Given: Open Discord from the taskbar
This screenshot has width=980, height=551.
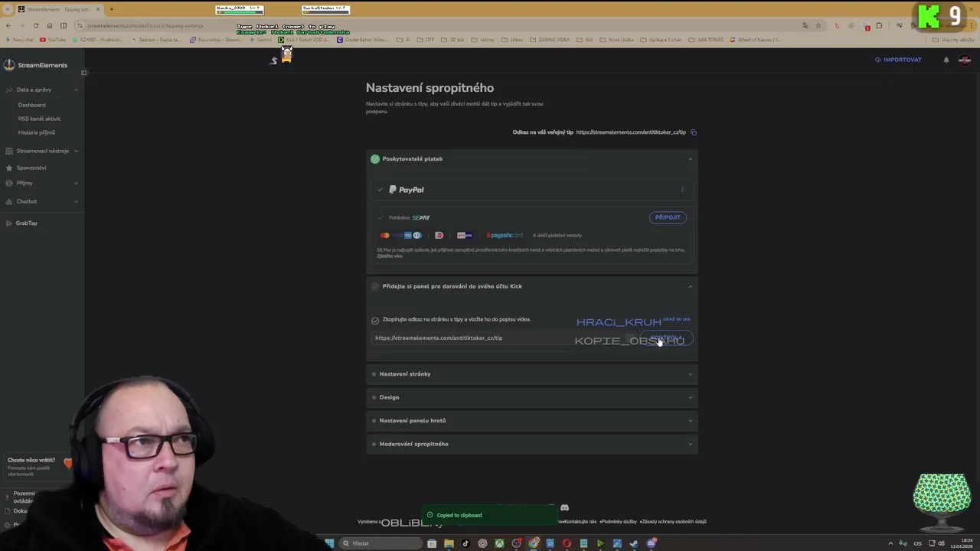Looking at the screenshot, I should [x=651, y=543].
